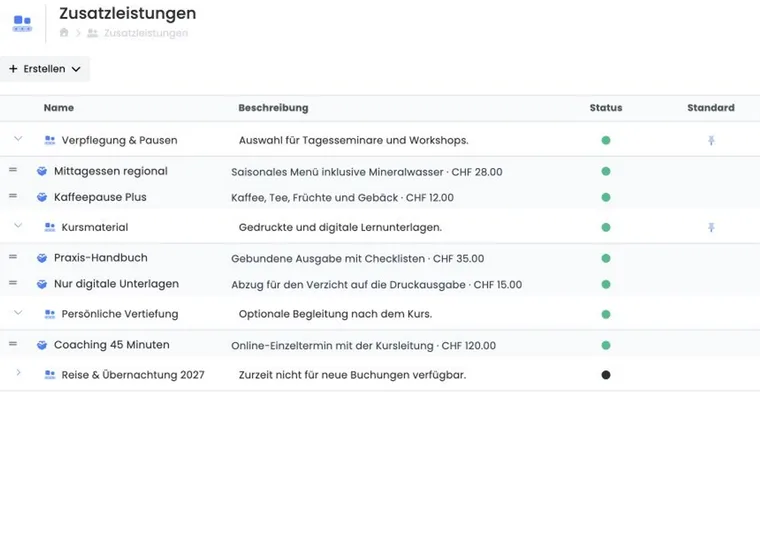Click description 'Saisonales Menü inklusive Mineralwasser · CHF 28.00'
Image resolution: width=760 pixels, height=548 pixels.
click(367, 172)
